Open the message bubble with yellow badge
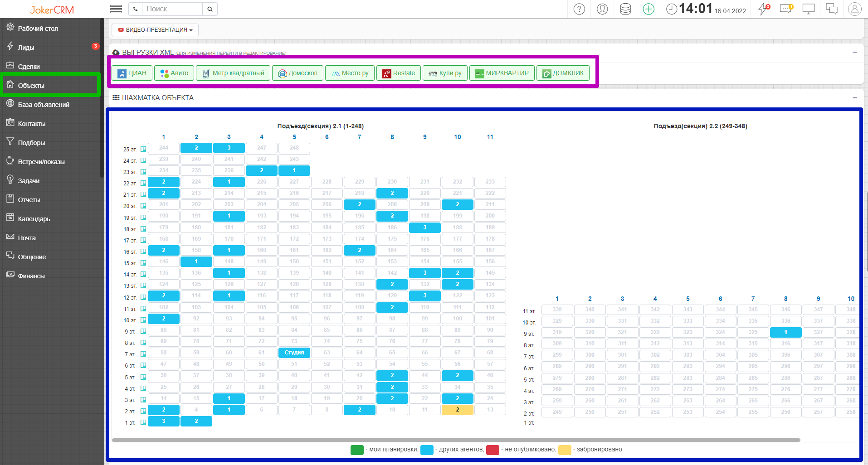This screenshot has width=868, height=465. tap(786, 9)
